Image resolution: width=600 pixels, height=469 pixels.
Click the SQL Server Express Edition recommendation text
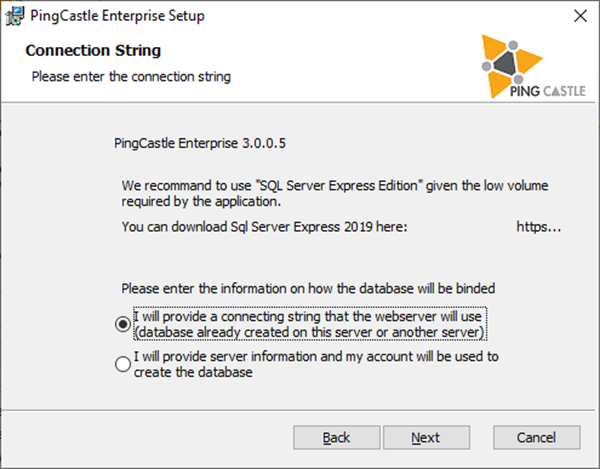335,193
